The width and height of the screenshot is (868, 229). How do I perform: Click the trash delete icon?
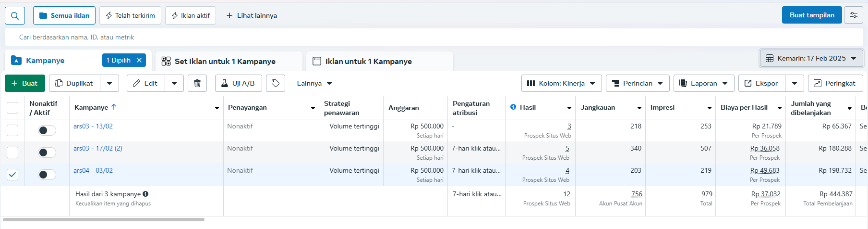pyautogui.click(x=197, y=83)
